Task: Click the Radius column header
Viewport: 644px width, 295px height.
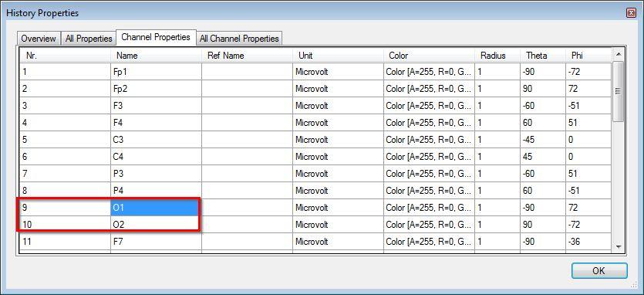Action: point(497,55)
